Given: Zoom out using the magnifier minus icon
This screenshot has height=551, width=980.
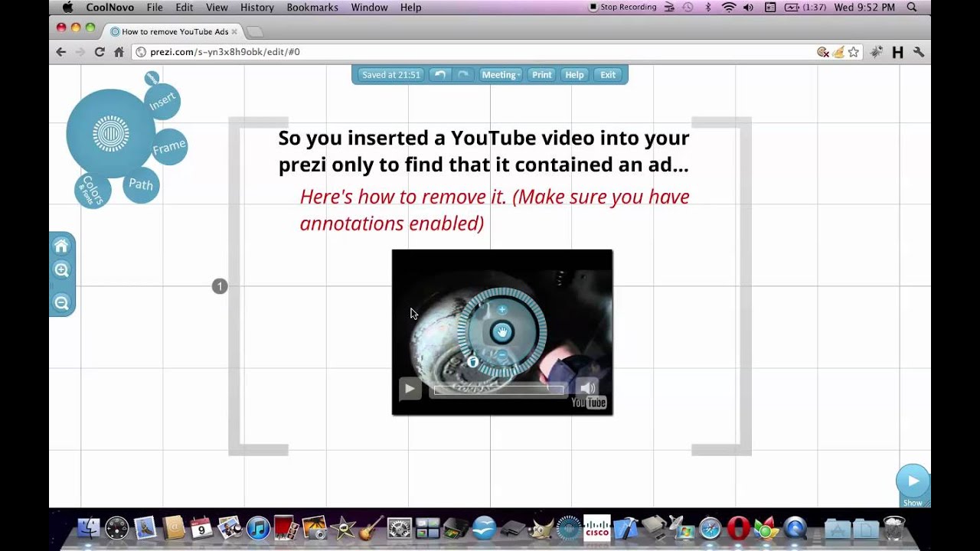Looking at the screenshot, I should [61, 303].
